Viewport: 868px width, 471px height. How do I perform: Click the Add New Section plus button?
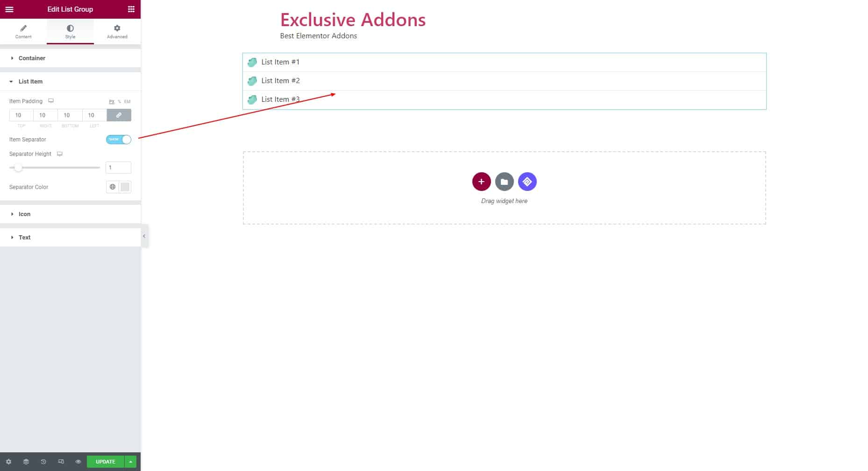pos(481,182)
